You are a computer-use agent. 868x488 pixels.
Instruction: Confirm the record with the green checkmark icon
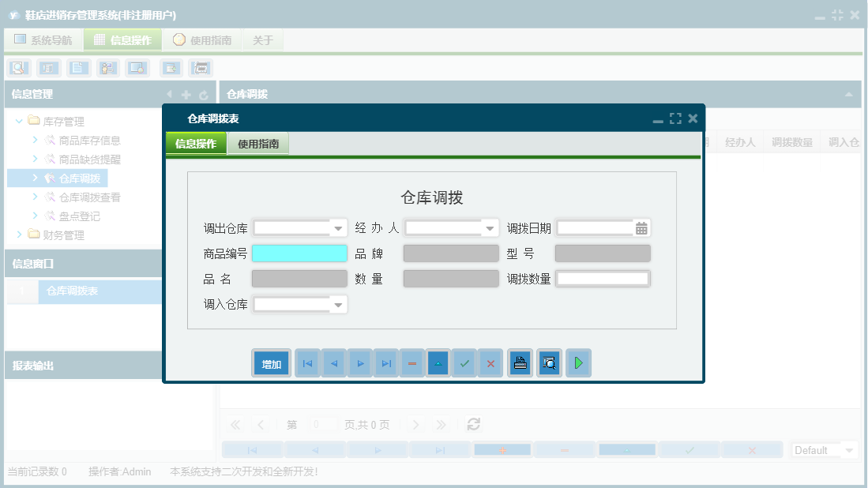[464, 362]
